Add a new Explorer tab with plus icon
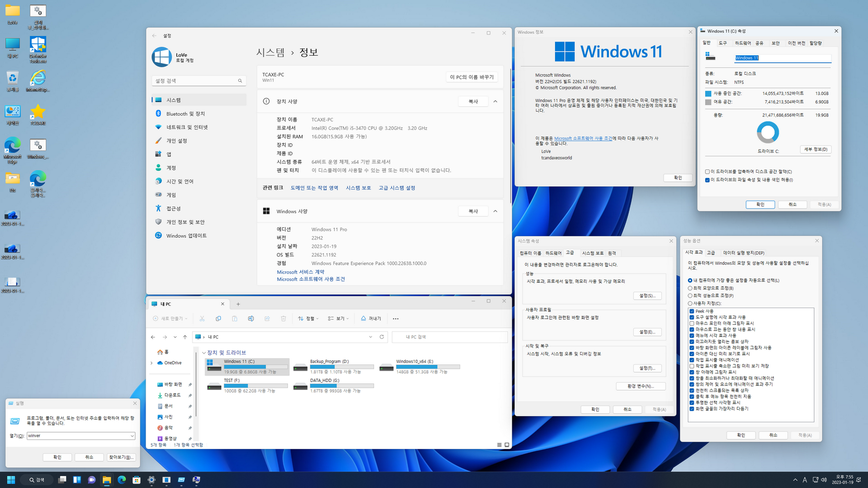The image size is (868, 488). tap(238, 304)
